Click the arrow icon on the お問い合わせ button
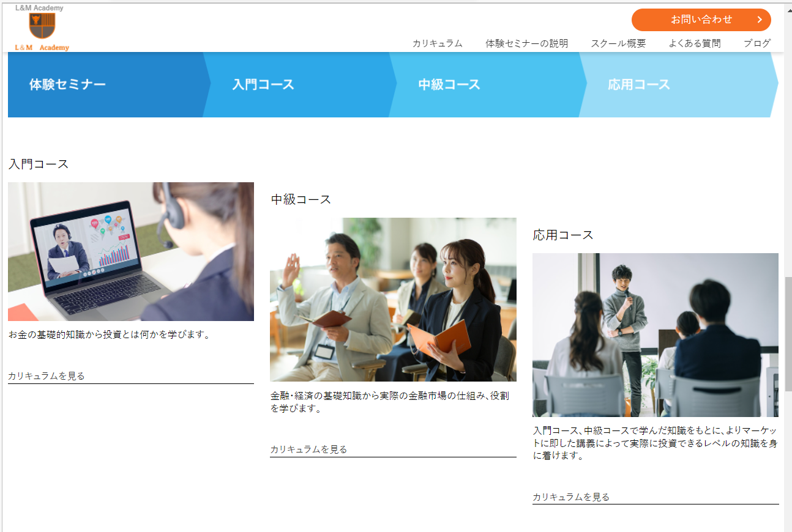This screenshot has height=532, width=792. 759,20
